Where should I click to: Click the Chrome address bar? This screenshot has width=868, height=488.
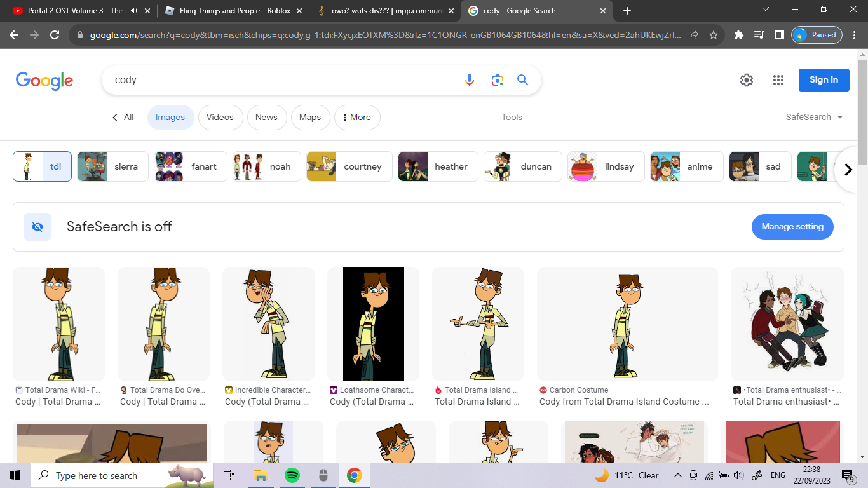click(385, 36)
